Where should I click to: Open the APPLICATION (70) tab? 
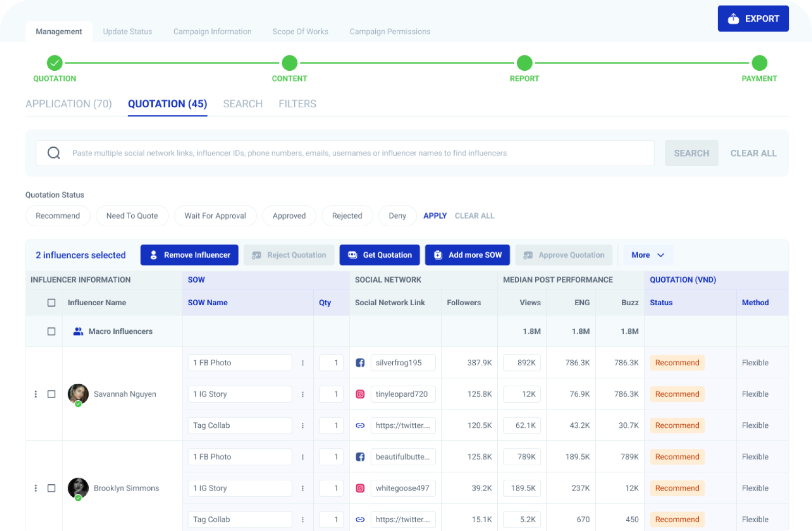point(69,104)
